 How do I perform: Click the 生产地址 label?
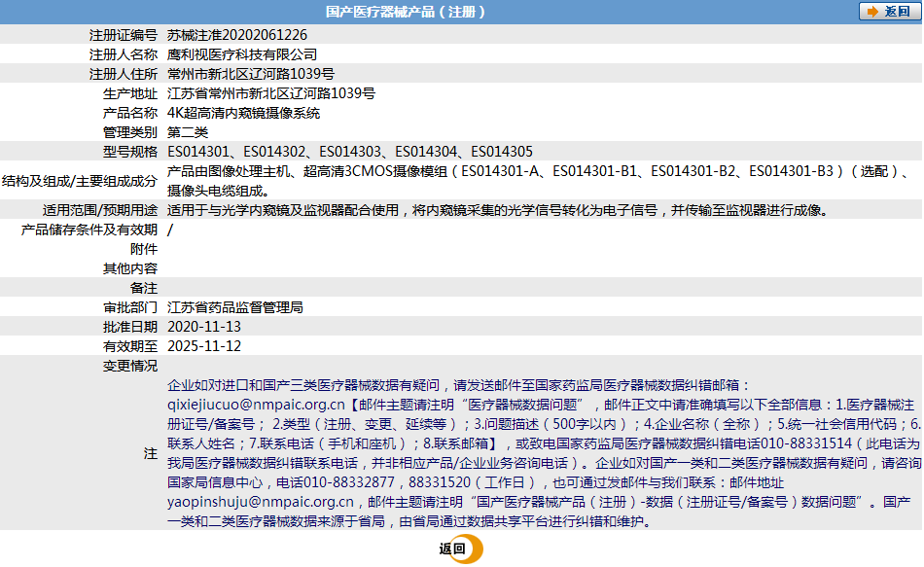(x=130, y=93)
